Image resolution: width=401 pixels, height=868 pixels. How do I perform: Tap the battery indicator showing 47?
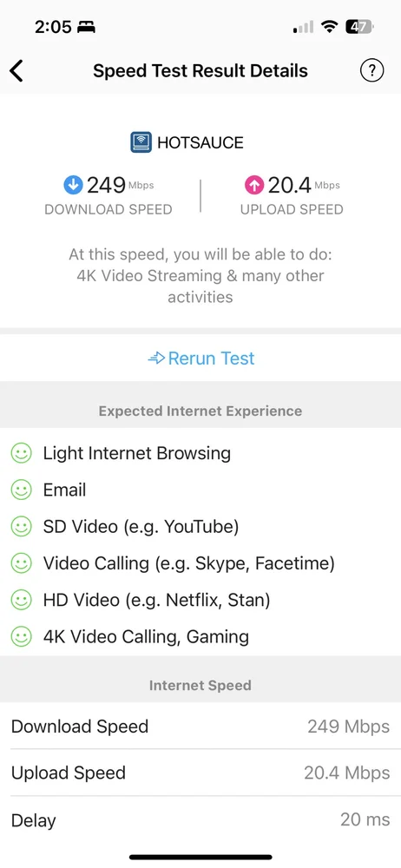click(x=359, y=27)
